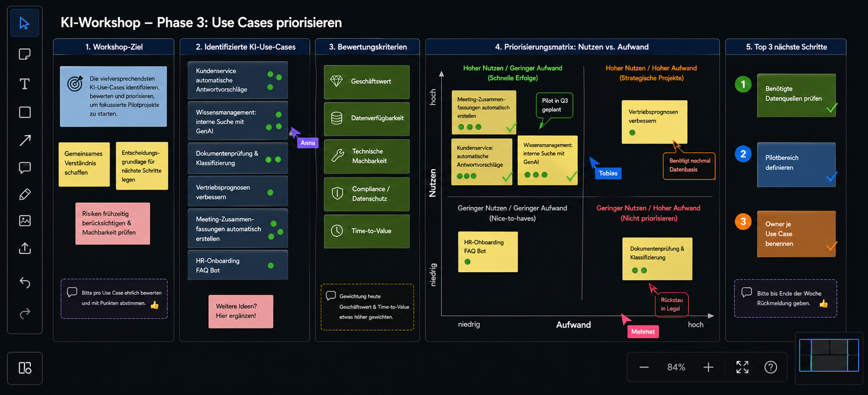Viewport: 868px width, 395px height.
Task: Redo the last undone action
Action: click(24, 313)
